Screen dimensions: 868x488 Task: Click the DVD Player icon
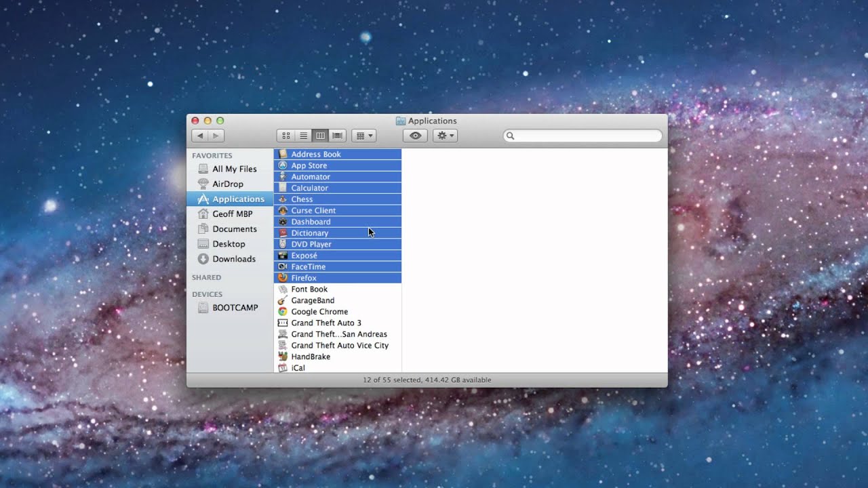pyautogui.click(x=283, y=244)
